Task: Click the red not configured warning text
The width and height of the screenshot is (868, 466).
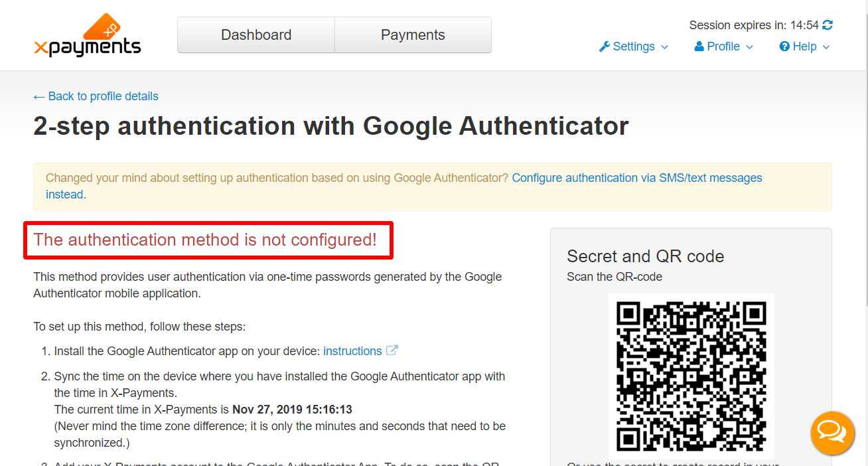Action: pyautogui.click(x=205, y=240)
